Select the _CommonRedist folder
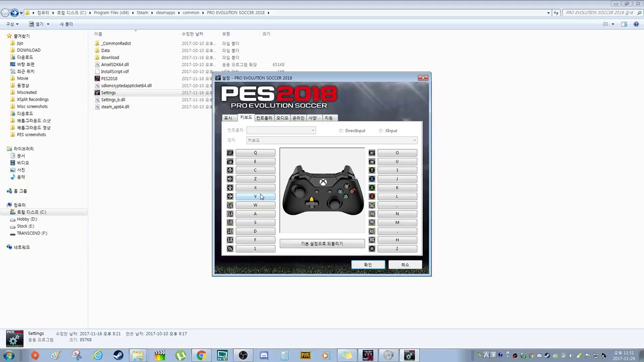The width and height of the screenshot is (644, 362). pos(116,43)
